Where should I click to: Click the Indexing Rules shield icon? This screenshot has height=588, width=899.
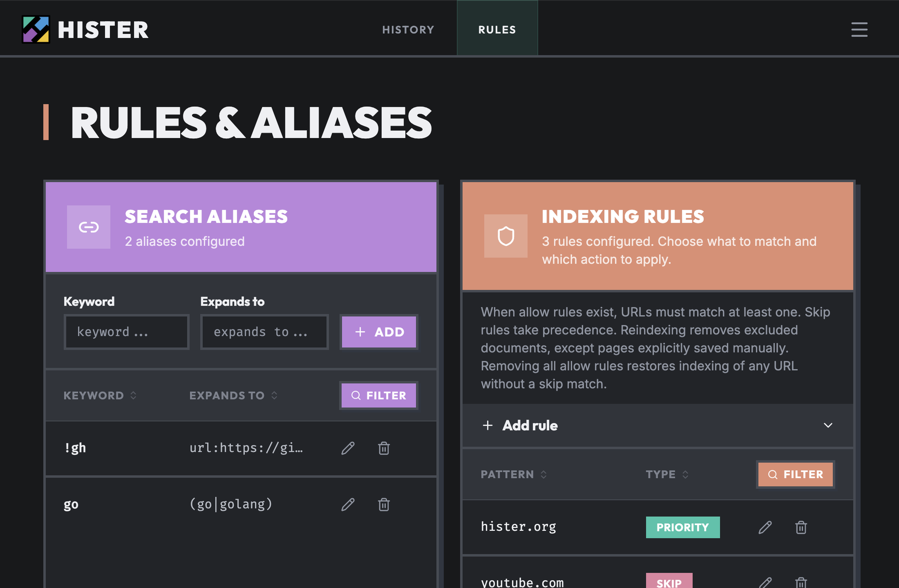click(x=506, y=236)
